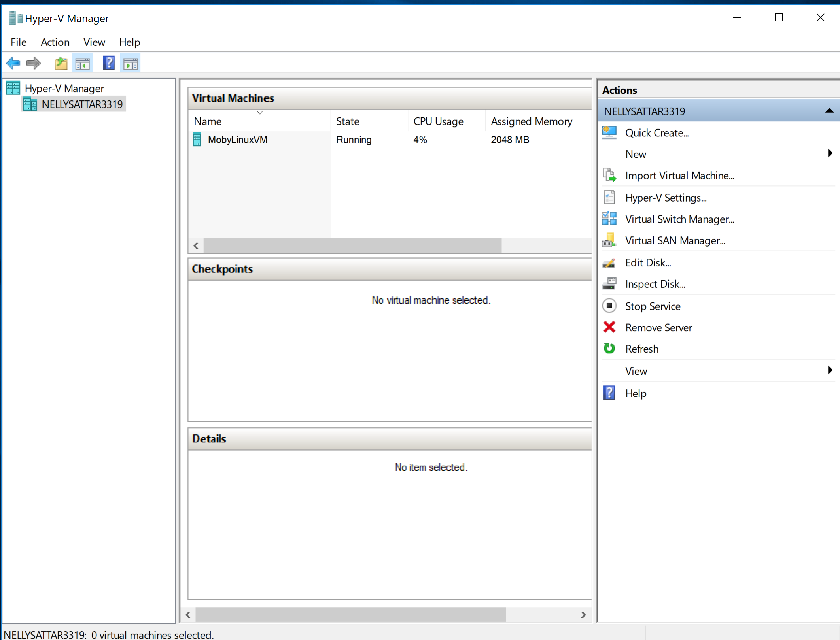Click the Help question mark toolbar icon
840x640 pixels.
click(x=108, y=63)
